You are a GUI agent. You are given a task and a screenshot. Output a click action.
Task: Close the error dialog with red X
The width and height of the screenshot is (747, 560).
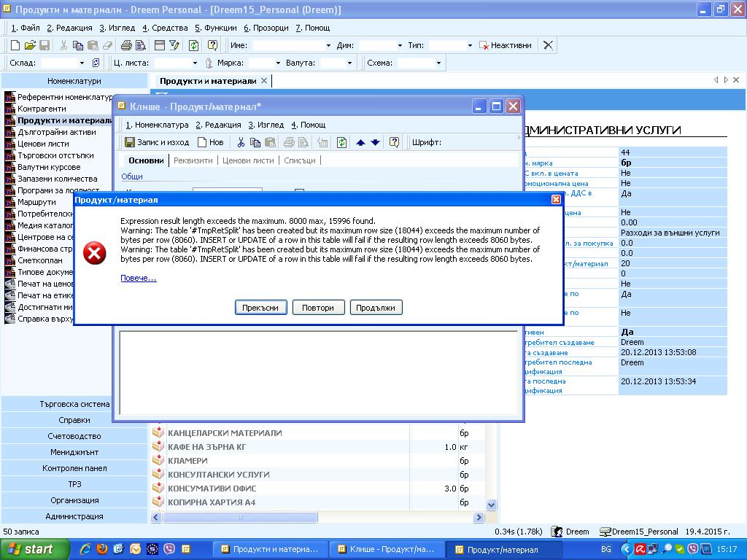click(556, 200)
